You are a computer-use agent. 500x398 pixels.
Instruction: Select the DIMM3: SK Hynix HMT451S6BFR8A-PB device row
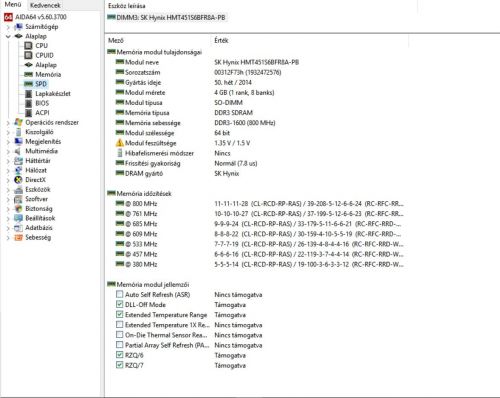point(167,17)
